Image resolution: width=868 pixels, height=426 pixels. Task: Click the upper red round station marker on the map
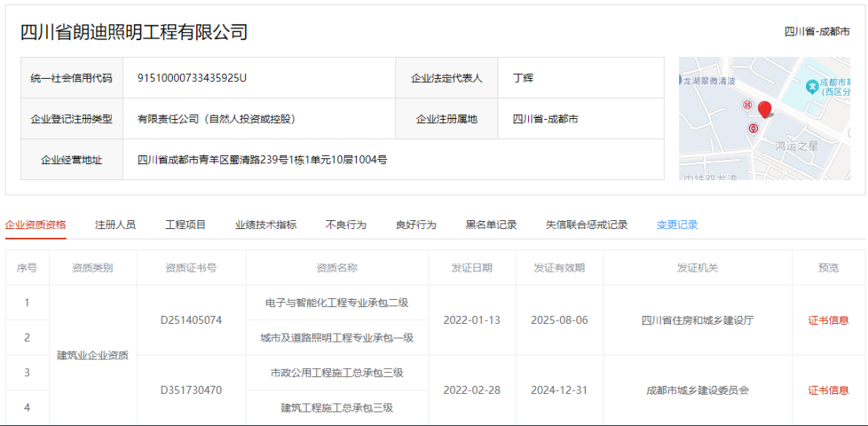(747, 104)
